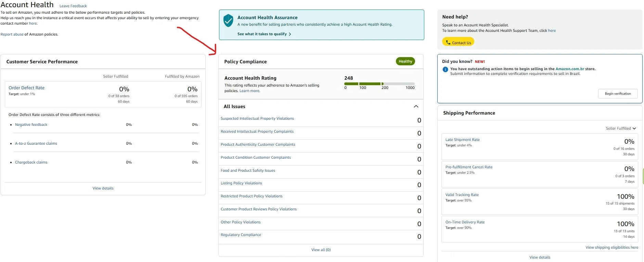This screenshot has width=644, height=262.
Task: Open Pre-fulfillment Cancel Rate metric
Action: 469,167
